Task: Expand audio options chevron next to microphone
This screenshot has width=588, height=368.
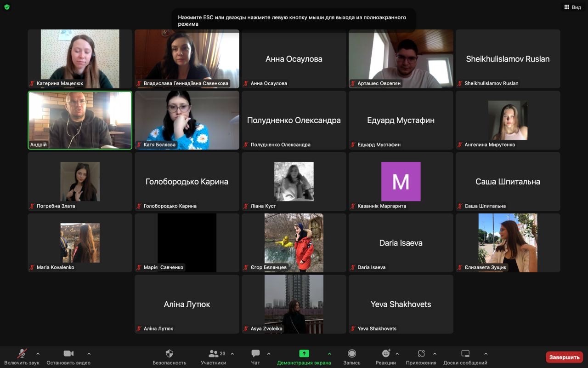Action: 38,354
